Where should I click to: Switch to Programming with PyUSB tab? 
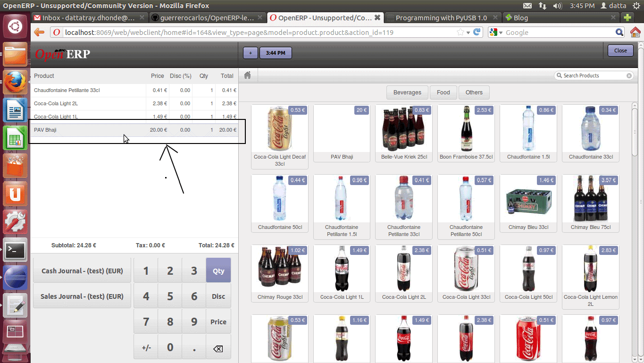[442, 17]
